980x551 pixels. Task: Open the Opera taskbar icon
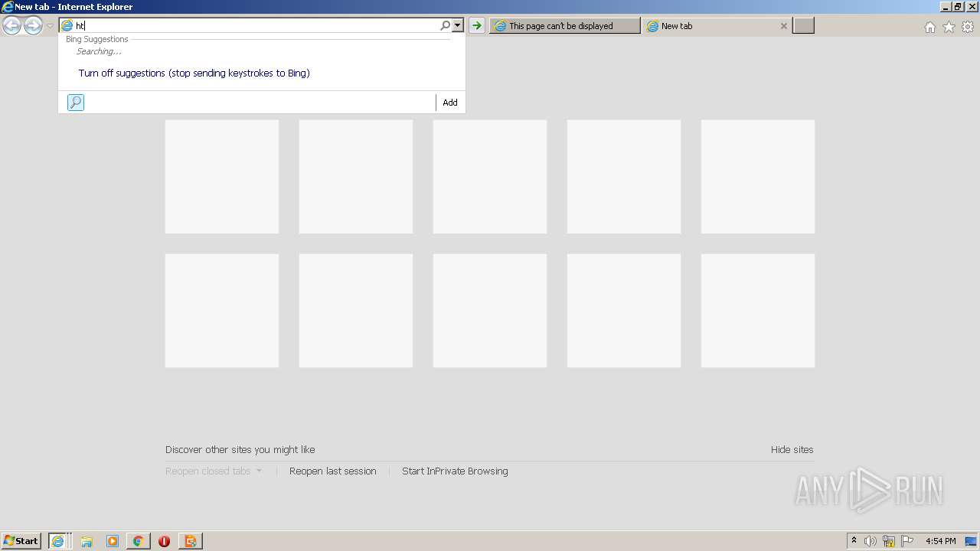point(164,541)
